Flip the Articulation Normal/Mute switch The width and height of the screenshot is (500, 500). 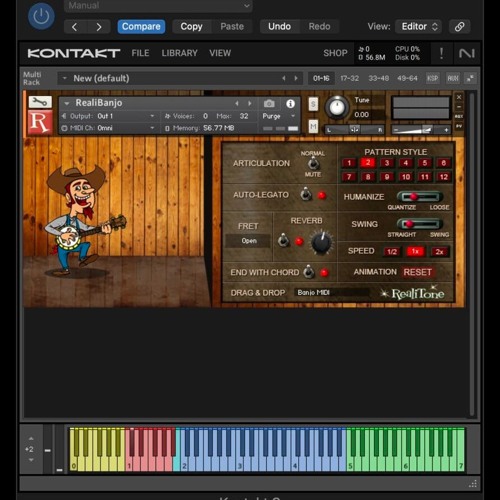click(x=313, y=164)
